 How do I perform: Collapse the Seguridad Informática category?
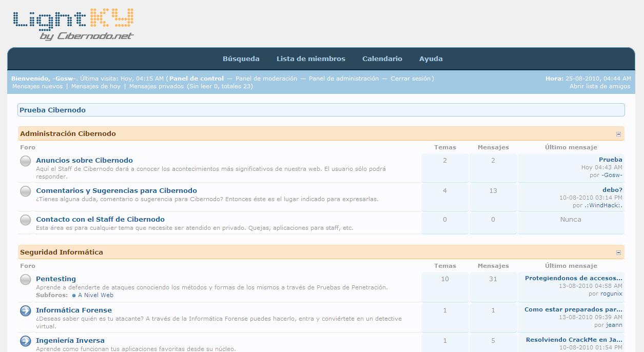618,252
